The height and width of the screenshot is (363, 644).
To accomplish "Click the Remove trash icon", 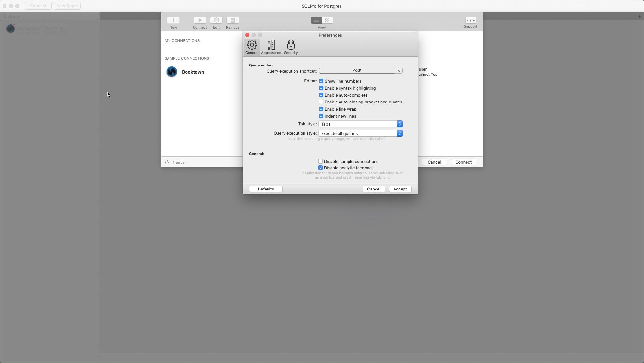I will coord(232,20).
